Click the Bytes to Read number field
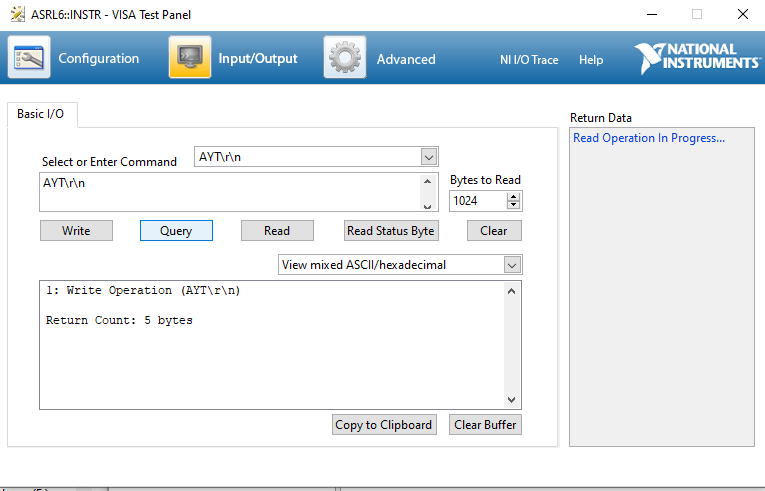 pos(478,201)
